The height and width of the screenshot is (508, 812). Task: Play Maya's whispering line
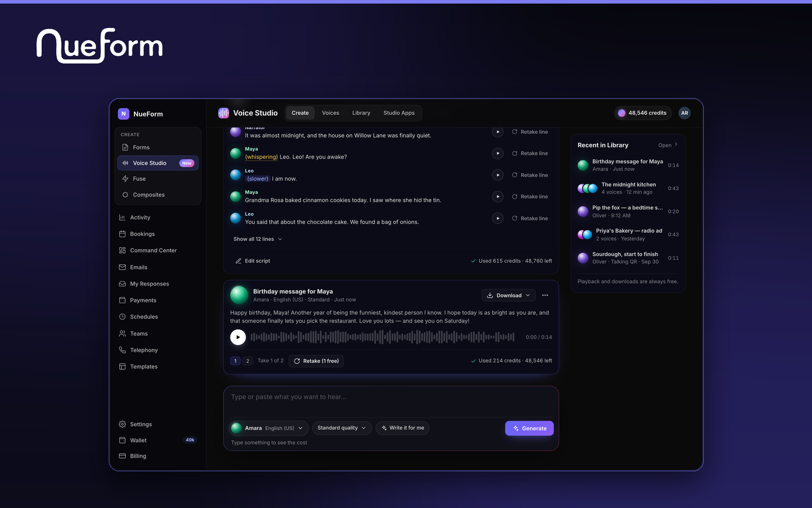pyautogui.click(x=498, y=153)
